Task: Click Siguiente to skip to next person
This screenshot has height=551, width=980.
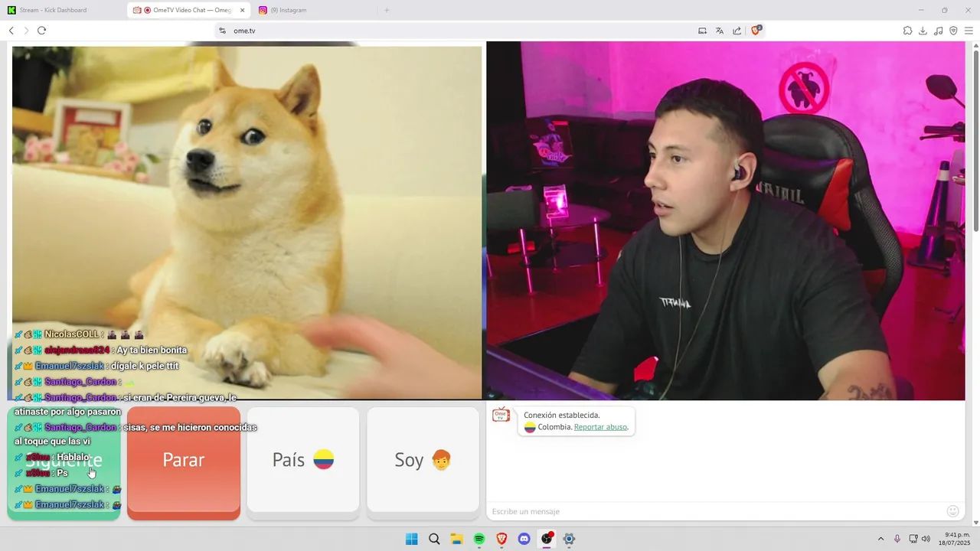Action: [x=64, y=463]
